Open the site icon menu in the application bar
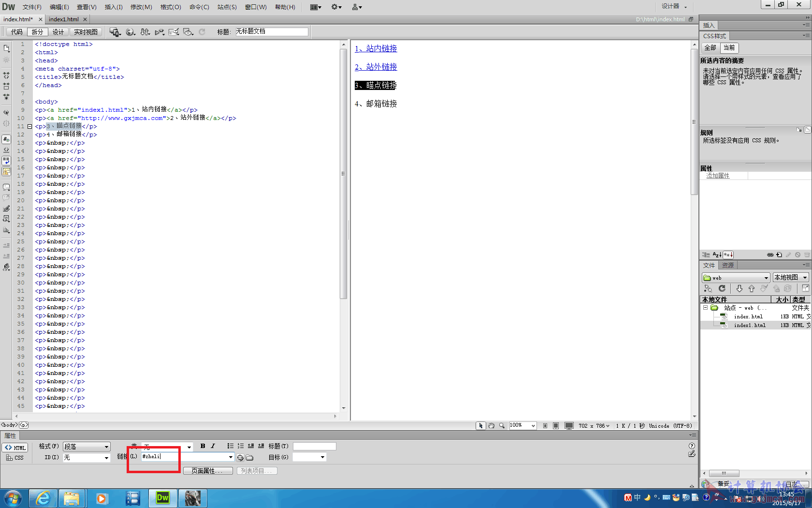The height and width of the screenshot is (508, 812). tap(357, 7)
